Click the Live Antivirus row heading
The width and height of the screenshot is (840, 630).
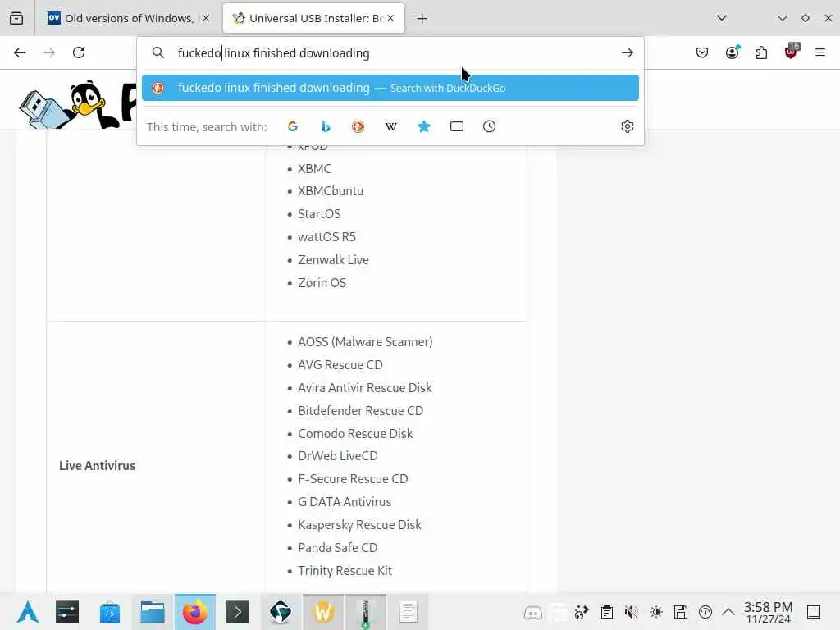click(x=97, y=466)
